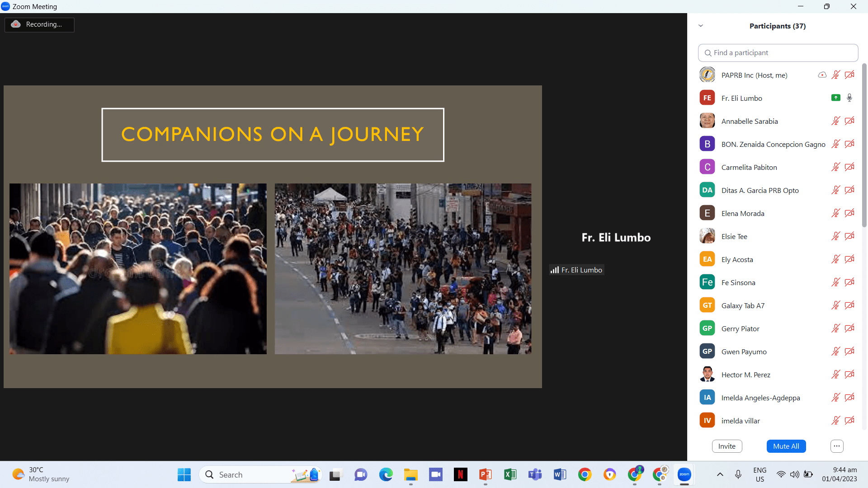The height and width of the screenshot is (488, 868).
Task: Click imelda villar's video-off icon
Action: (849, 421)
